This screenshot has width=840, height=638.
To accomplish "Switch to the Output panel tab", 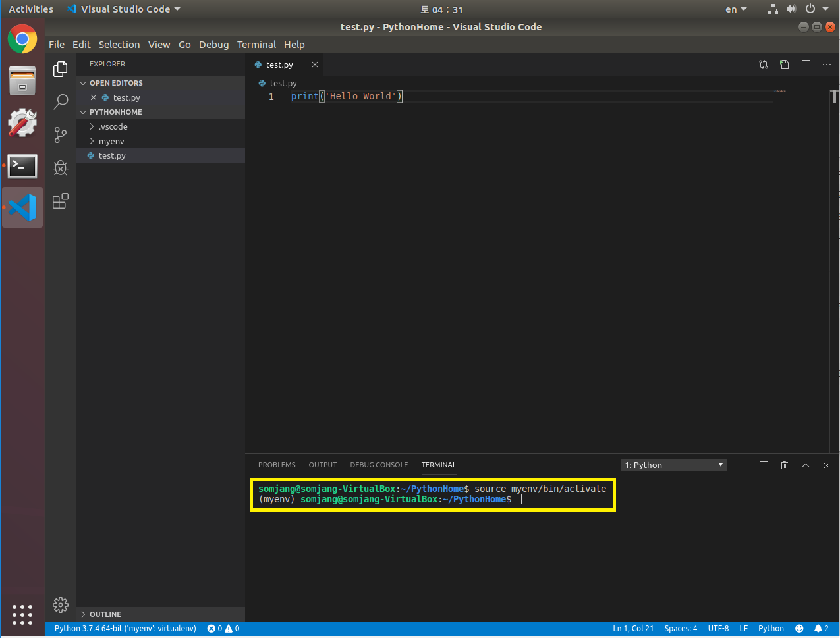I will (323, 465).
